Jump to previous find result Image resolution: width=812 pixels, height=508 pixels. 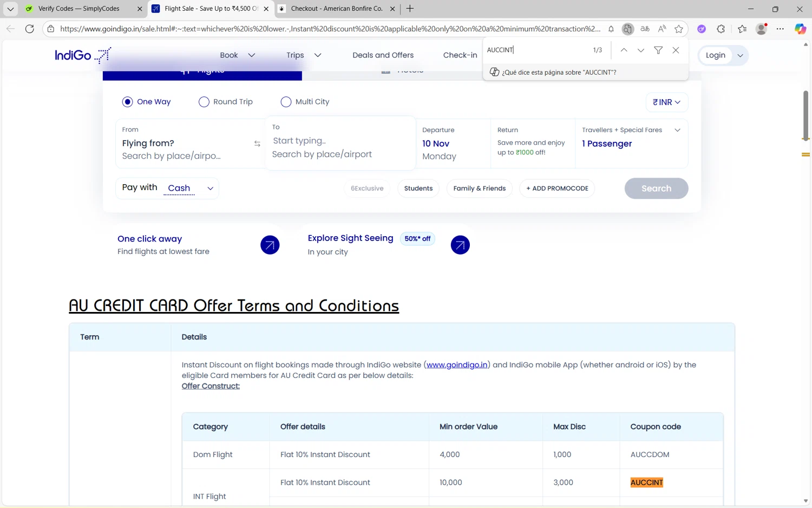[624, 50]
